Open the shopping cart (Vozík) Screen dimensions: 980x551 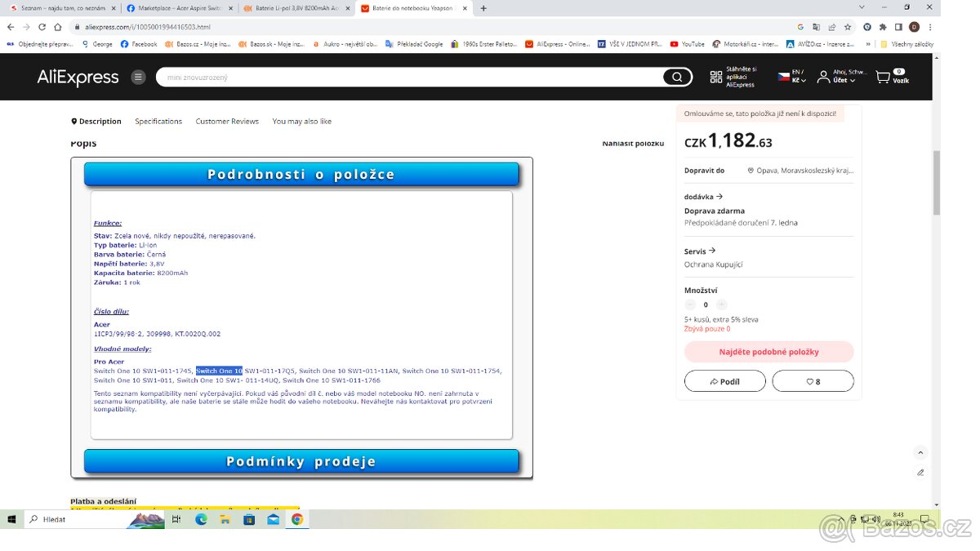[891, 77]
